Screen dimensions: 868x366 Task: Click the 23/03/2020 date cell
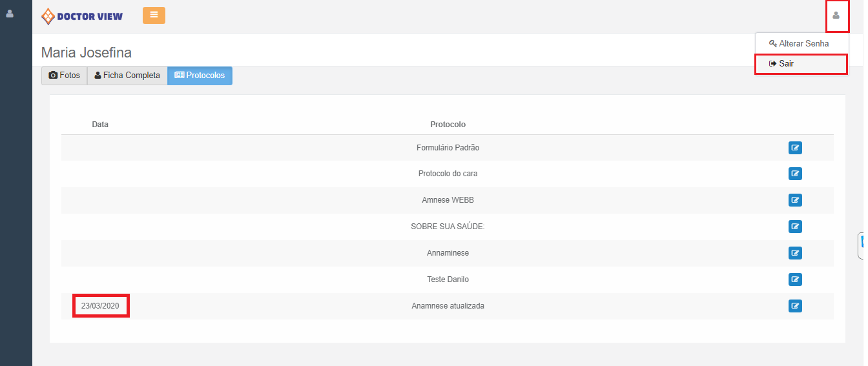[100, 306]
